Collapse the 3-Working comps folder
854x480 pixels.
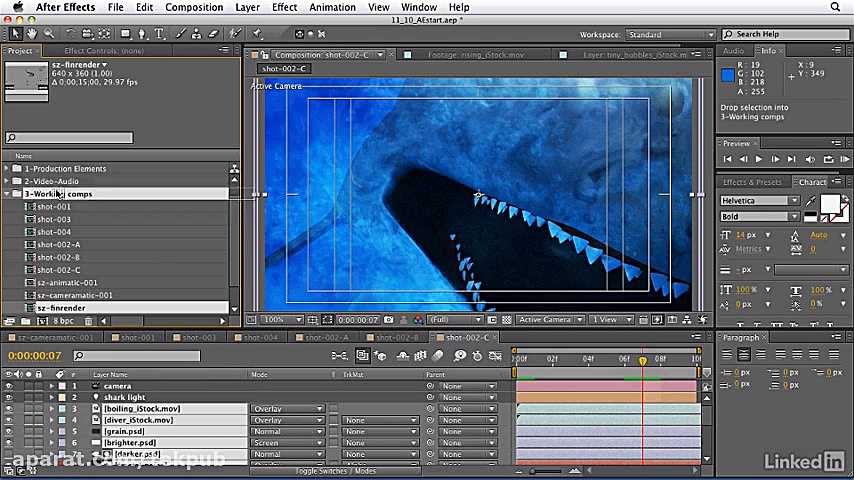pyautogui.click(x=7, y=193)
